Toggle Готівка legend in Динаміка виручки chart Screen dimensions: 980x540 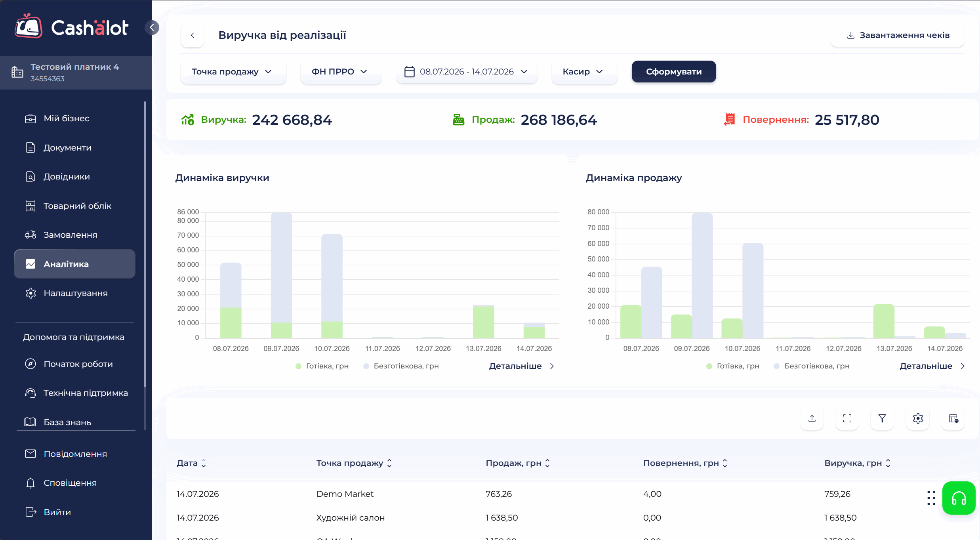[x=322, y=366]
